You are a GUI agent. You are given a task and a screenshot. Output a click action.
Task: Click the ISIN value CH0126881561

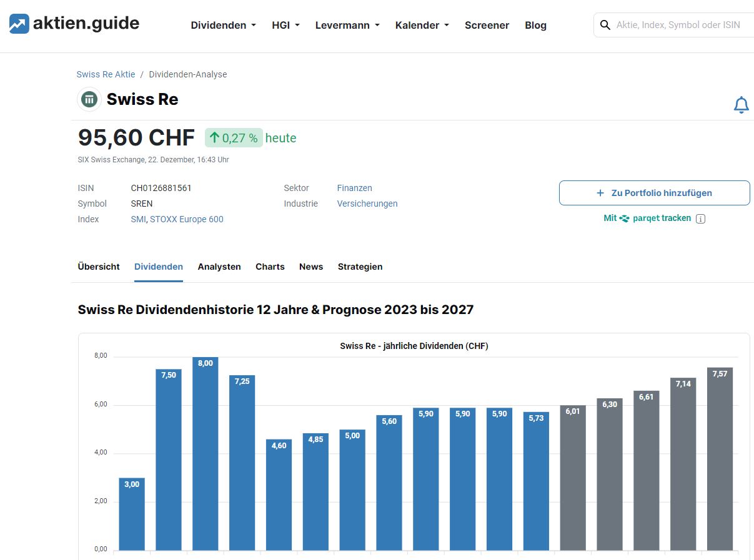(161, 188)
